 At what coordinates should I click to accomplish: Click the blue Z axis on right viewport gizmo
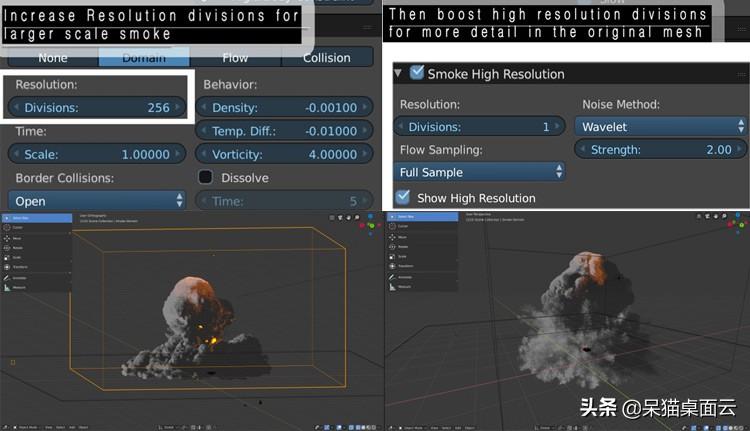[738, 214]
